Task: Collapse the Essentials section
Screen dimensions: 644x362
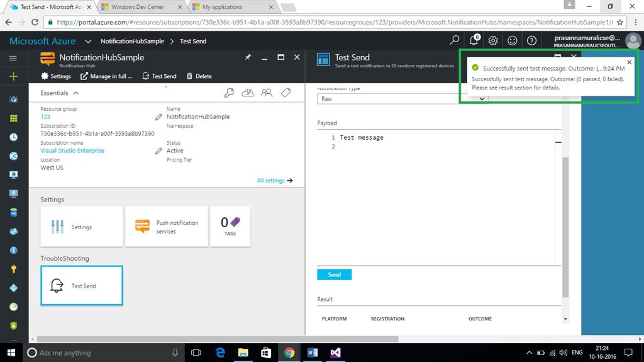Action: (x=76, y=93)
